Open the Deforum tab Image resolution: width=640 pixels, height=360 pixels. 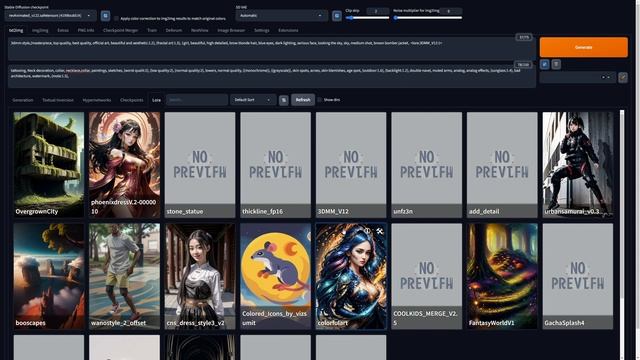point(174,30)
